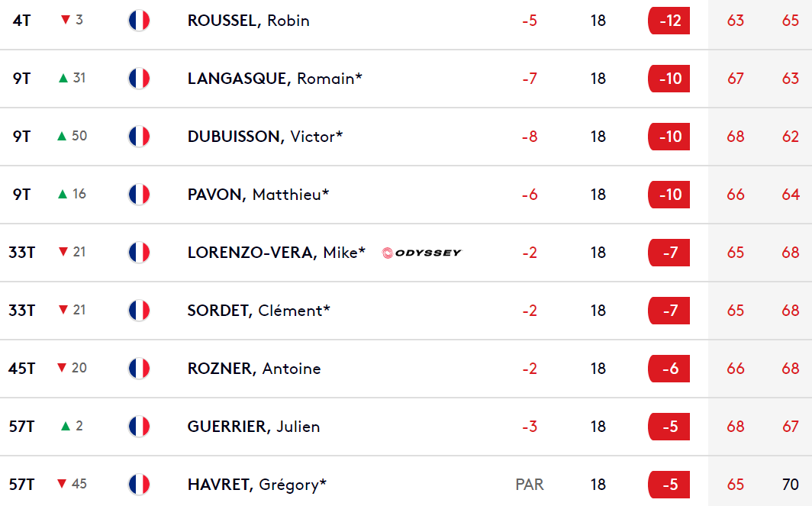
Task: Open player ROUSSEL, Robin
Action: tap(249, 21)
